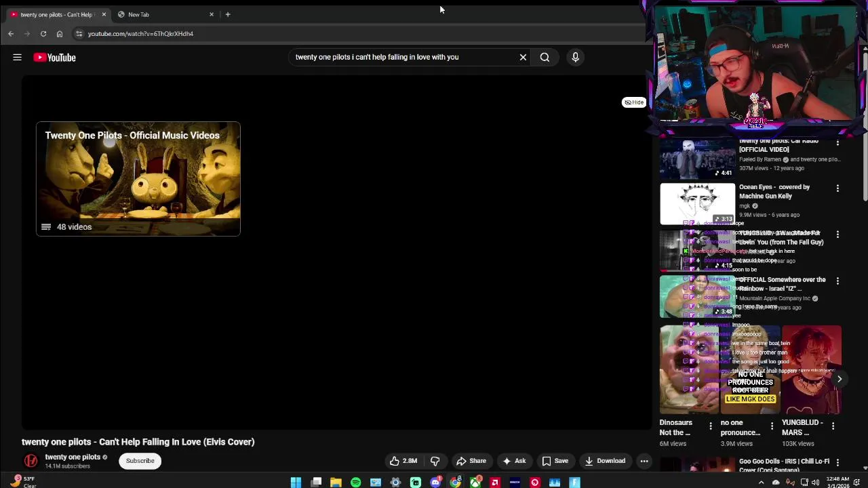Open Somewhere over the Rainbow video title
This screenshot has height=488, width=868.
(x=782, y=284)
